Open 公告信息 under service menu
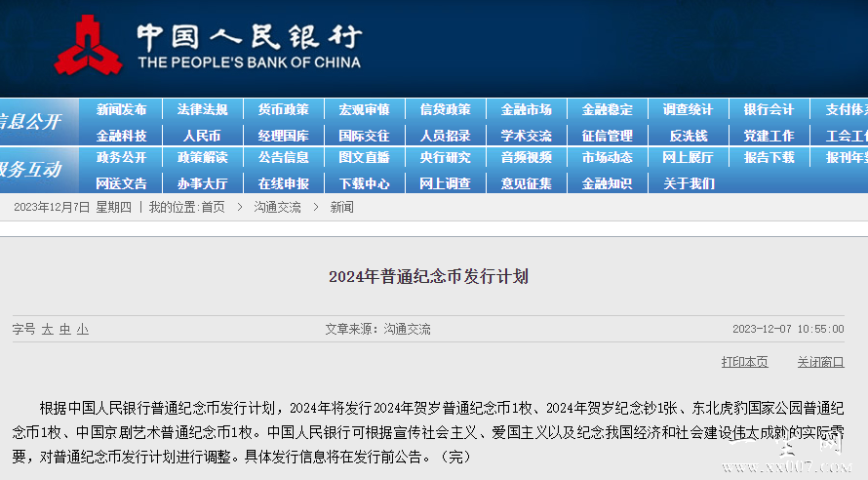Viewport: 868px width, 480px height. pos(284,158)
